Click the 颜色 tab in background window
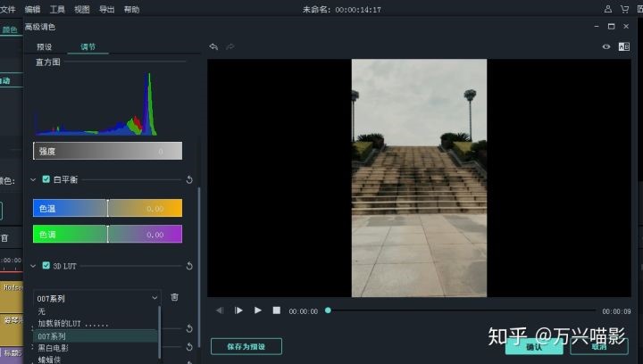Screen dimensions: 643x364 10,29
